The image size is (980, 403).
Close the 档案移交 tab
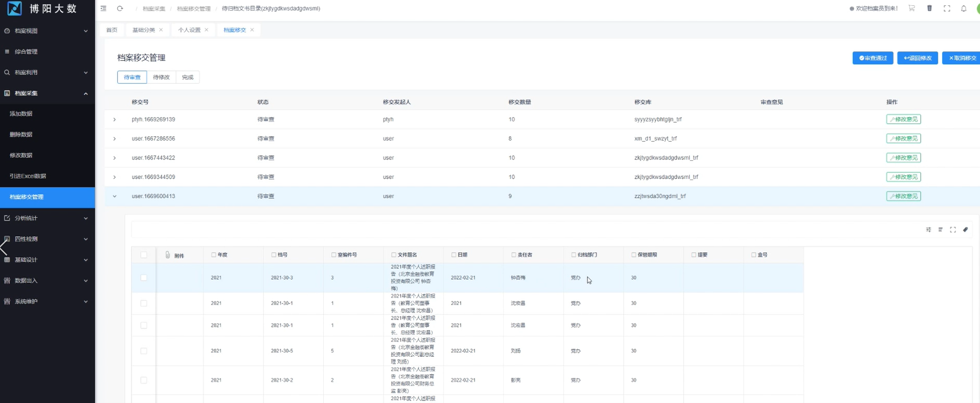coord(252,30)
